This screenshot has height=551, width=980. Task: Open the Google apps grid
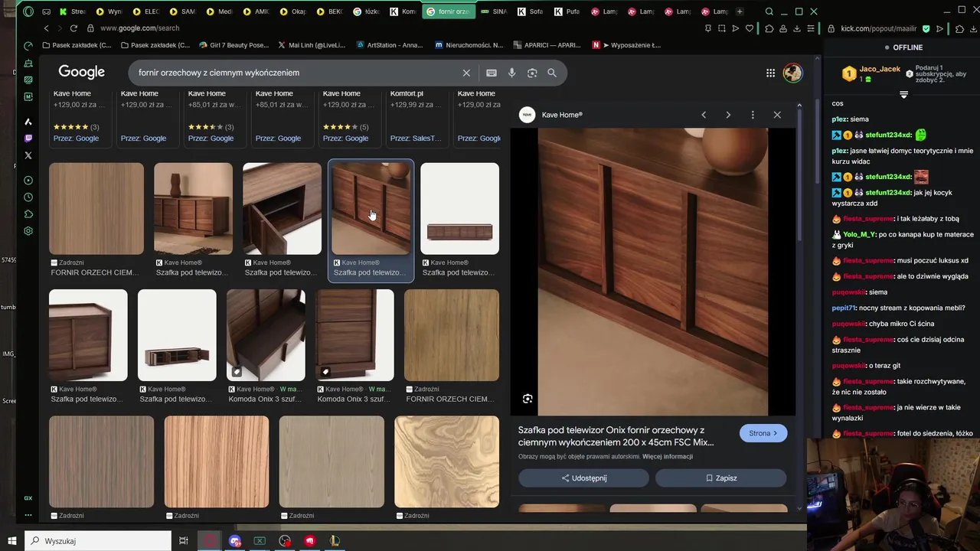point(770,73)
